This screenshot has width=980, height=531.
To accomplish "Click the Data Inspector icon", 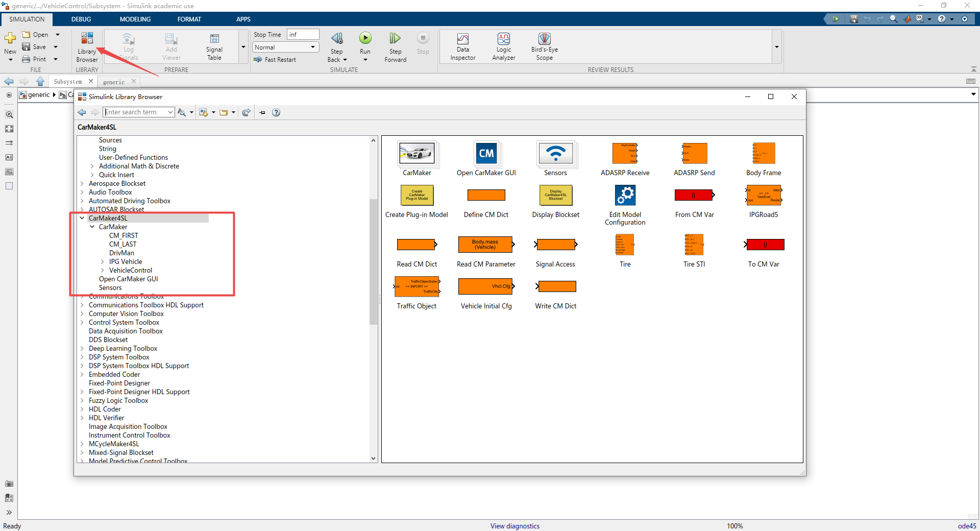I will [463, 47].
